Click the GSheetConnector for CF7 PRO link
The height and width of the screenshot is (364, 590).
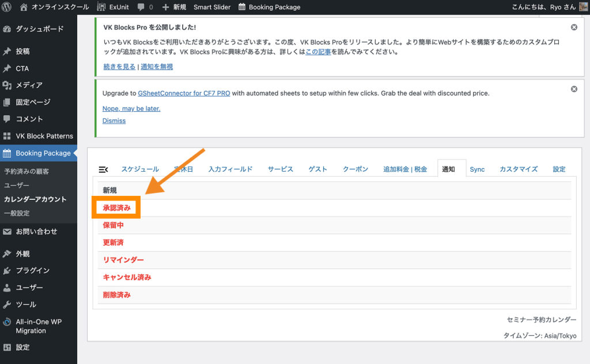(x=184, y=93)
